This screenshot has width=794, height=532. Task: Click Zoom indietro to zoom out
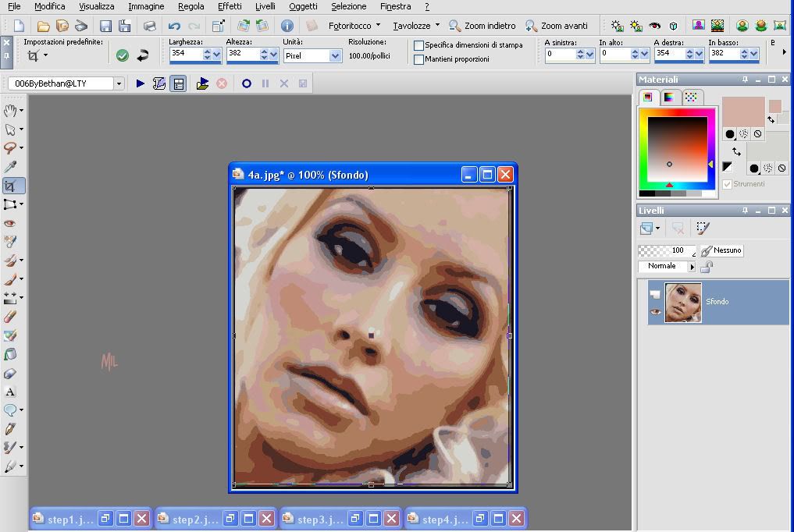[482, 26]
